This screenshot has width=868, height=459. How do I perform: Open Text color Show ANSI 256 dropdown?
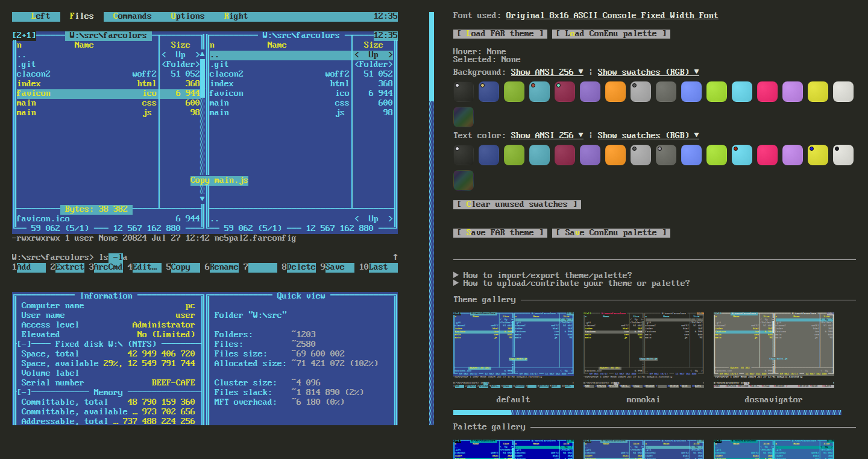point(547,135)
